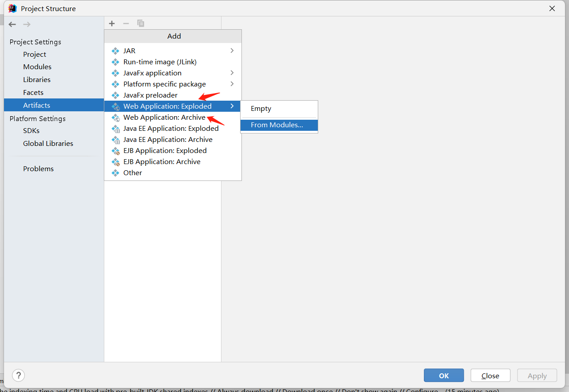Select EJB Application: Exploded entry
The image size is (569, 392).
point(173,151)
